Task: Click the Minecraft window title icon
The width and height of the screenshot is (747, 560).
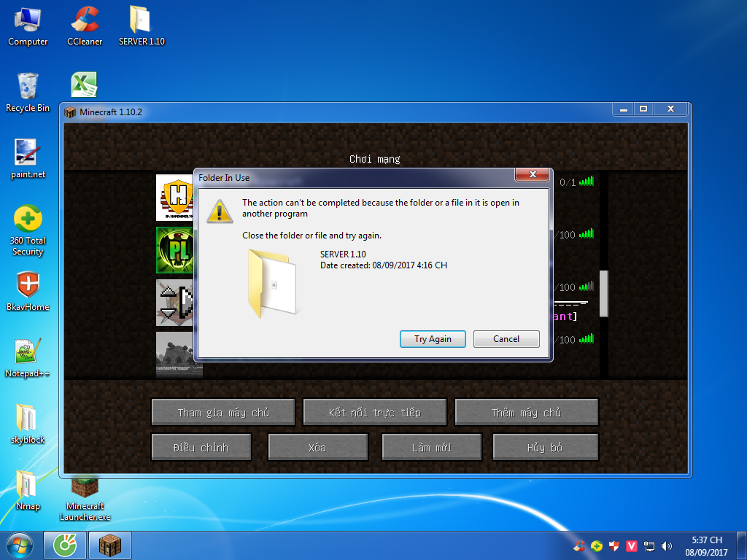Action: (70, 112)
